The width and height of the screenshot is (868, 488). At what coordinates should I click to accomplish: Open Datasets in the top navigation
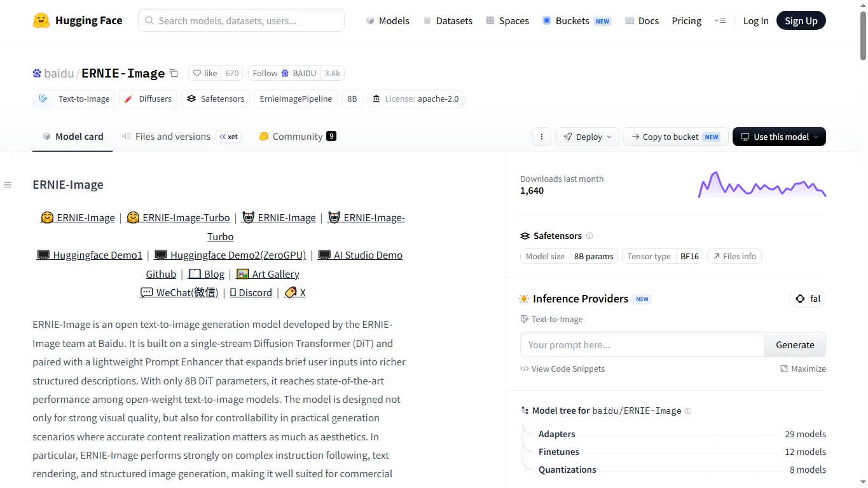448,20
